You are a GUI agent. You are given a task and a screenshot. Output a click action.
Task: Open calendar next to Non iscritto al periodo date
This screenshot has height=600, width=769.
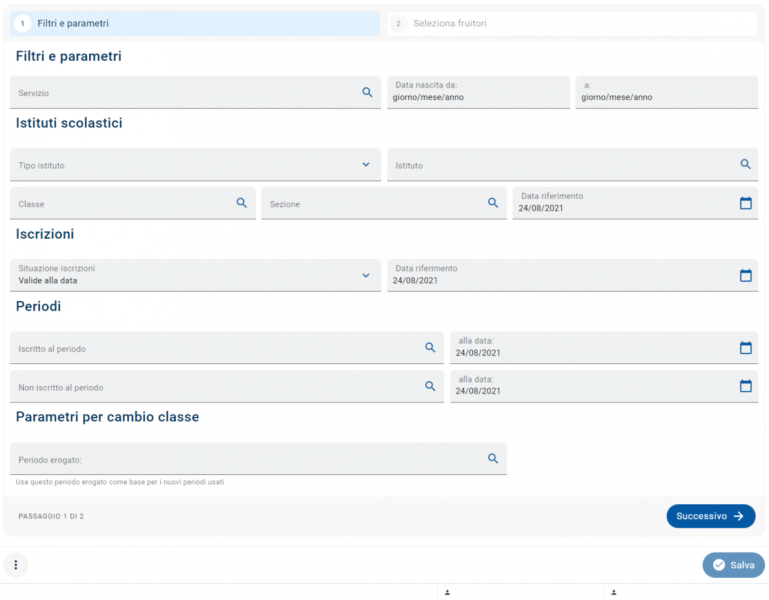tap(745, 386)
